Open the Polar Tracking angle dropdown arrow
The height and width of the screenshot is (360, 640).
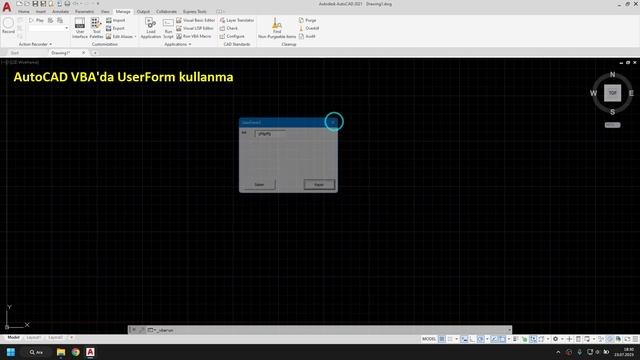coord(487,339)
